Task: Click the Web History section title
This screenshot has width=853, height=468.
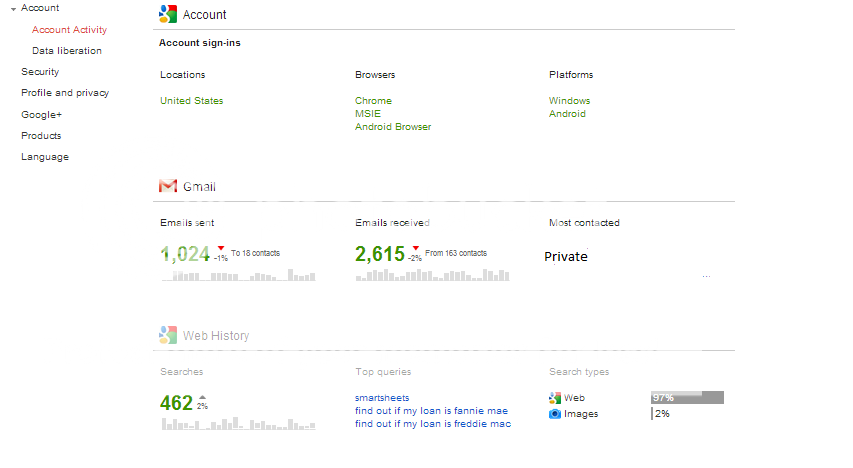Action: point(216,336)
